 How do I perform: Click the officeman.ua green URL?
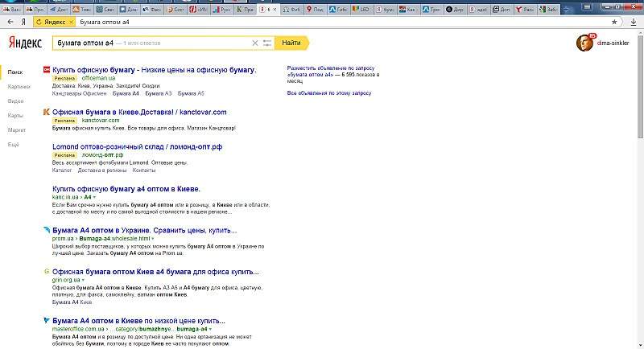pyautogui.click(x=98, y=78)
